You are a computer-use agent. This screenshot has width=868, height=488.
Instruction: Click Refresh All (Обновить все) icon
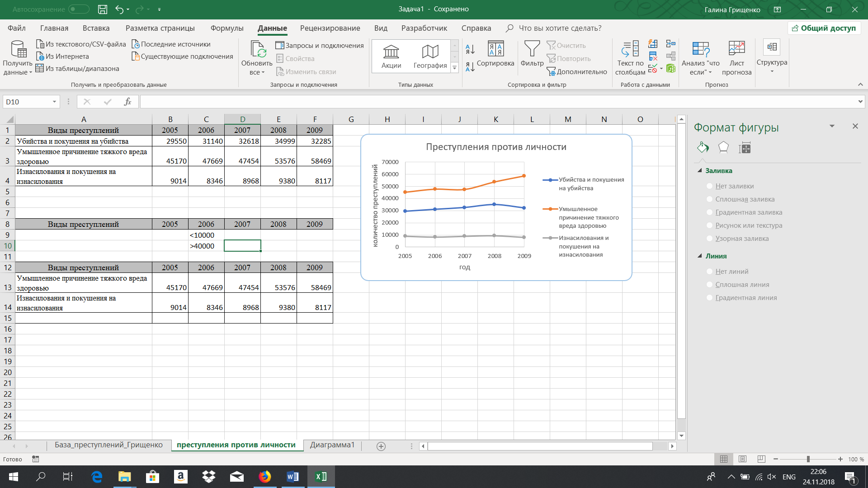point(257,49)
